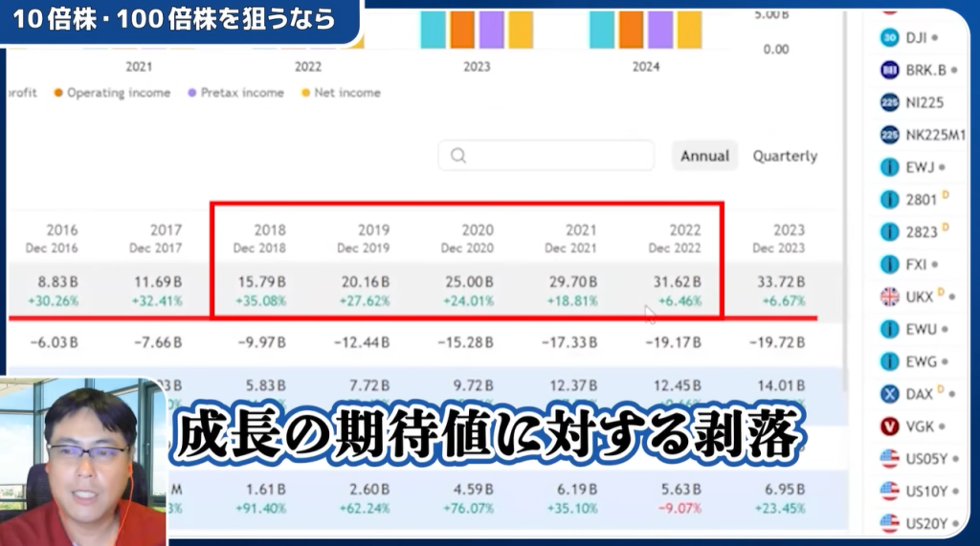This screenshot has height=546, width=980.
Task: Toggle the Operating income legend series
Action: point(112,93)
